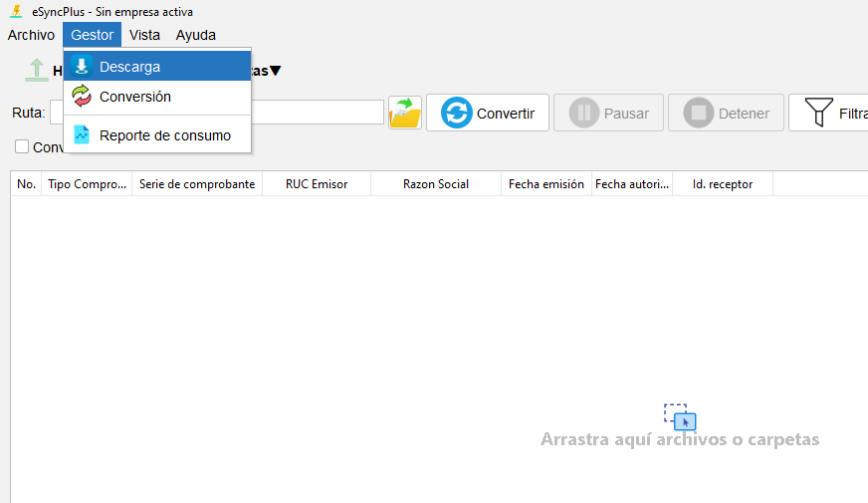Click the Descarga download icon in menu
The image size is (868, 503).
[x=82, y=67]
